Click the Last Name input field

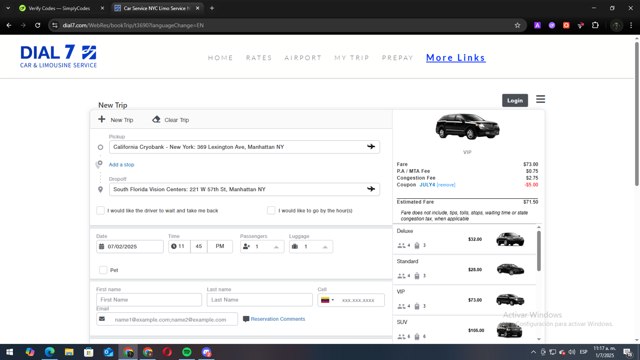tap(260, 300)
